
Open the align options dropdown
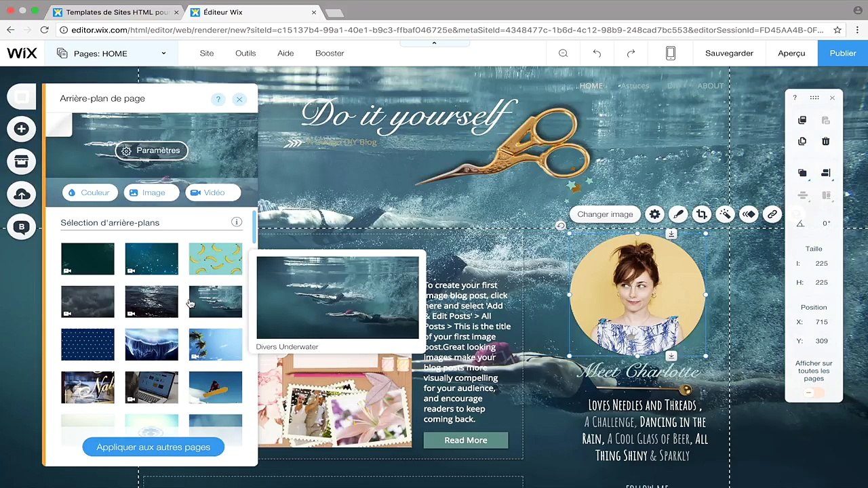[x=825, y=173]
